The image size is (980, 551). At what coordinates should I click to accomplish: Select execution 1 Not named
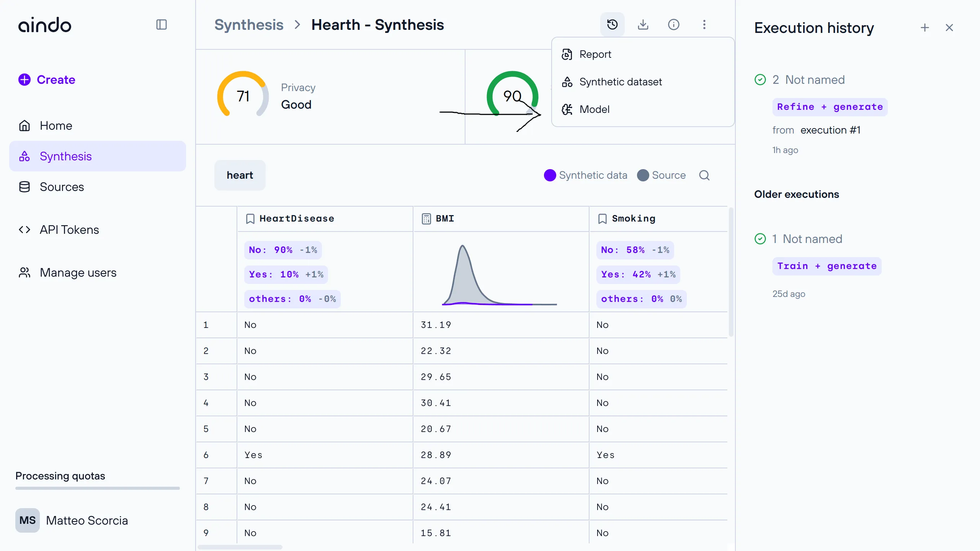pyautogui.click(x=807, y=239)
